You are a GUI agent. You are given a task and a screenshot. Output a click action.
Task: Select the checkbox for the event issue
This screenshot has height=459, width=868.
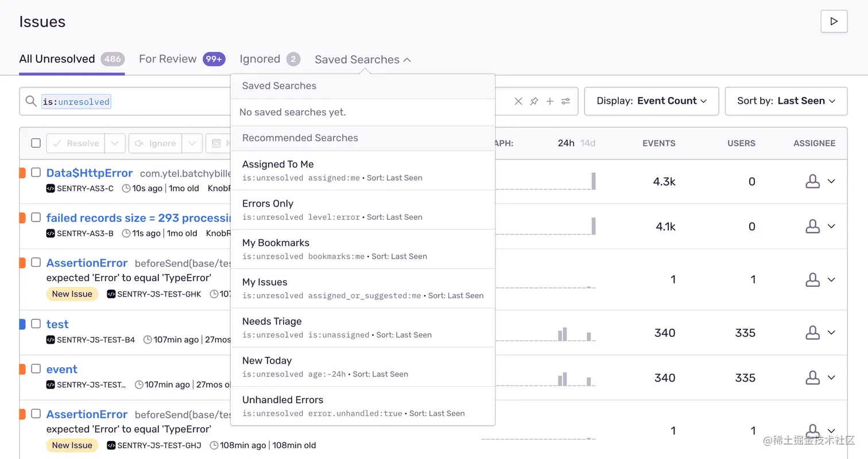(36, 368)
